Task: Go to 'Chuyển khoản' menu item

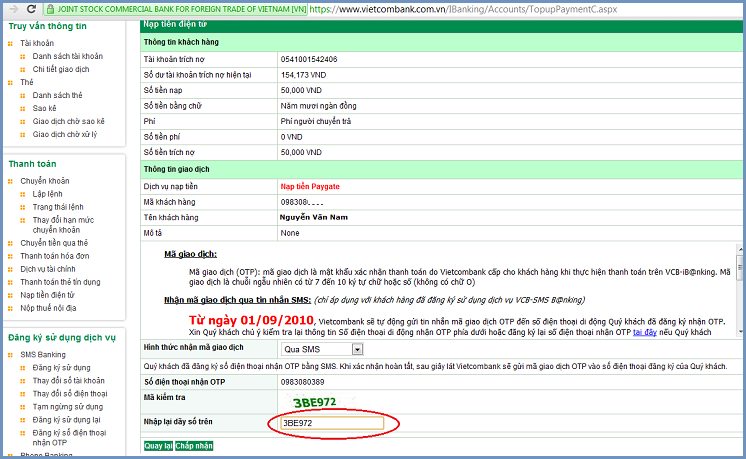Action: [x=45, y=181]
